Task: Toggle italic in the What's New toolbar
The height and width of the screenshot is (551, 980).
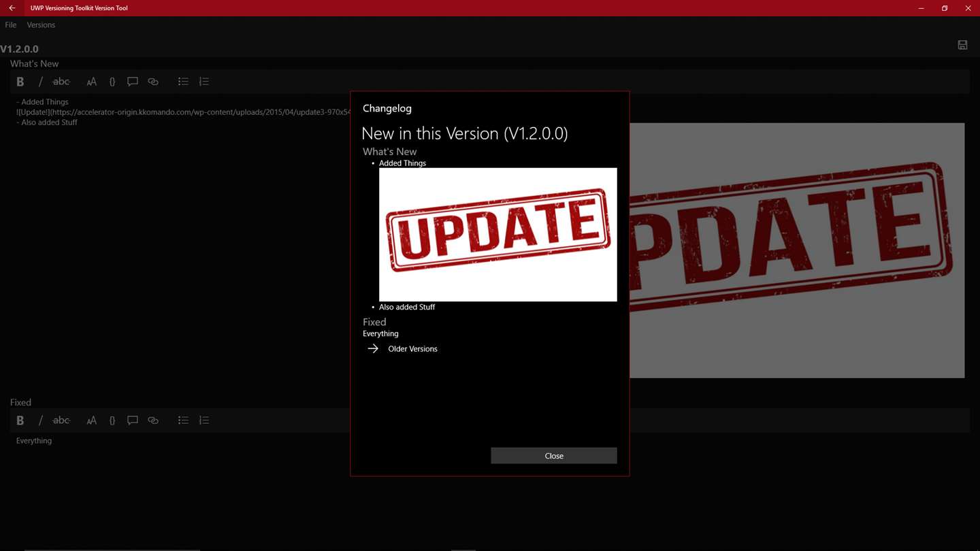Action: [41, 82]
